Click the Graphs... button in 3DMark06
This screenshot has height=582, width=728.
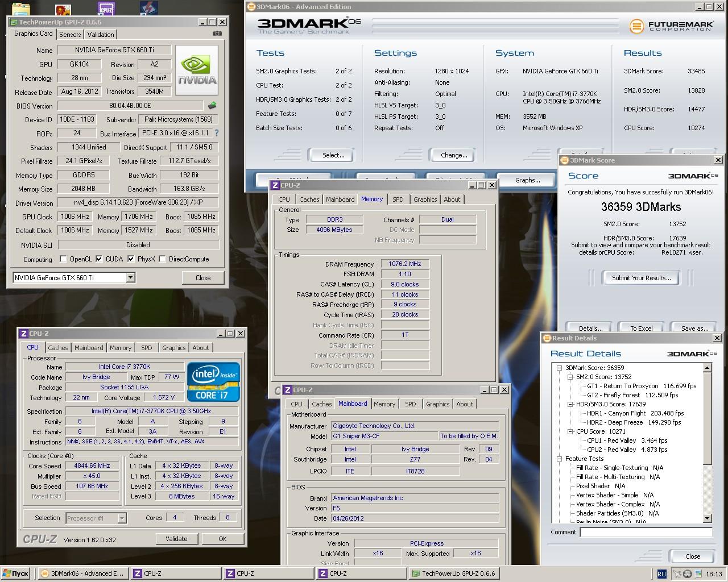tap(528, 180)
